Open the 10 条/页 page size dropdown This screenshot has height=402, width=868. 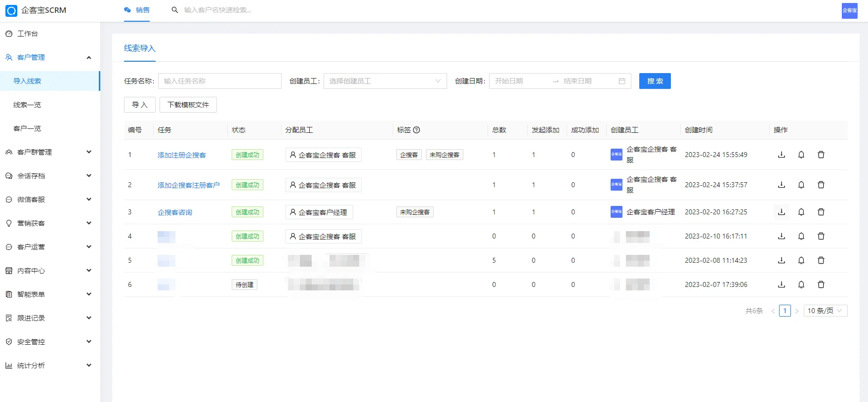pyautogui.click(x=826, y=311)
